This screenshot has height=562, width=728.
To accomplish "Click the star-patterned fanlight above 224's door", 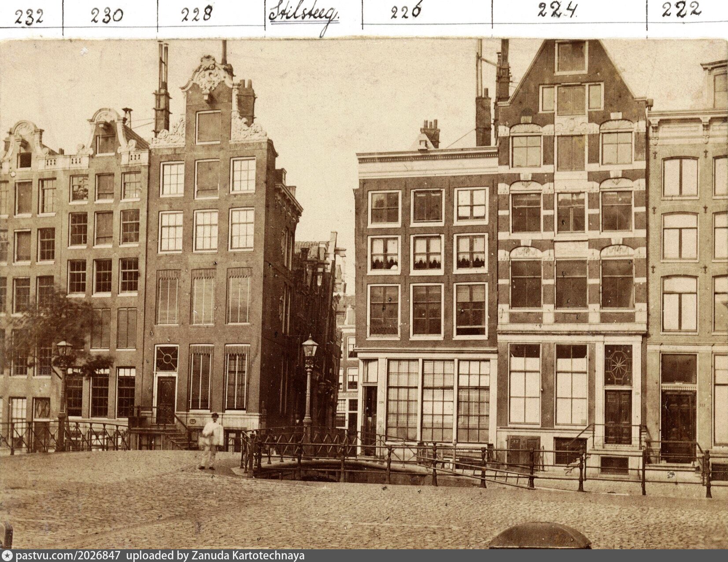I will 617,365.
